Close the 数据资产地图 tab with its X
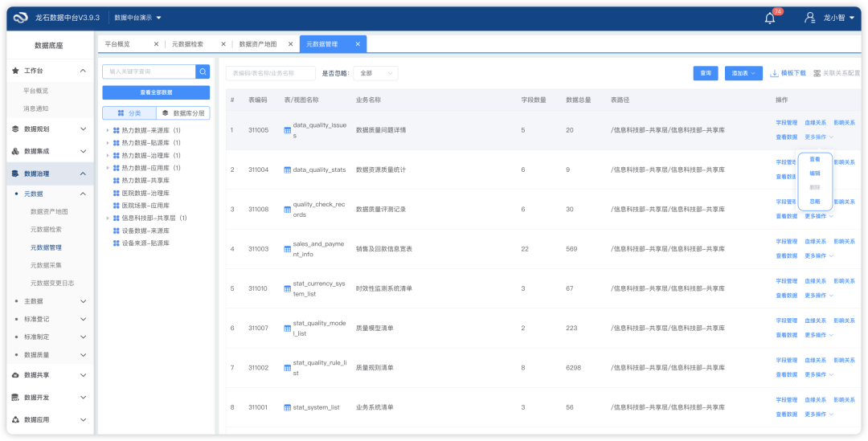The height and width of the screenshot is (441, 868). point(291,43)
